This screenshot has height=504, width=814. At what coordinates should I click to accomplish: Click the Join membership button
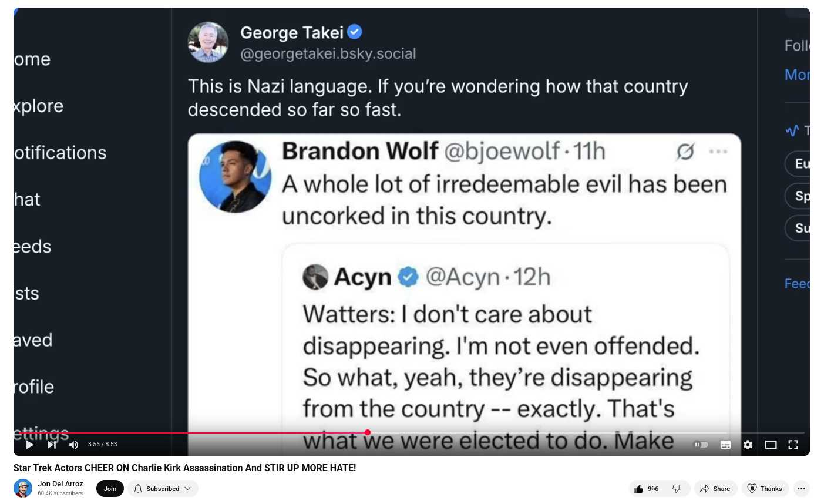pos(110,489)
